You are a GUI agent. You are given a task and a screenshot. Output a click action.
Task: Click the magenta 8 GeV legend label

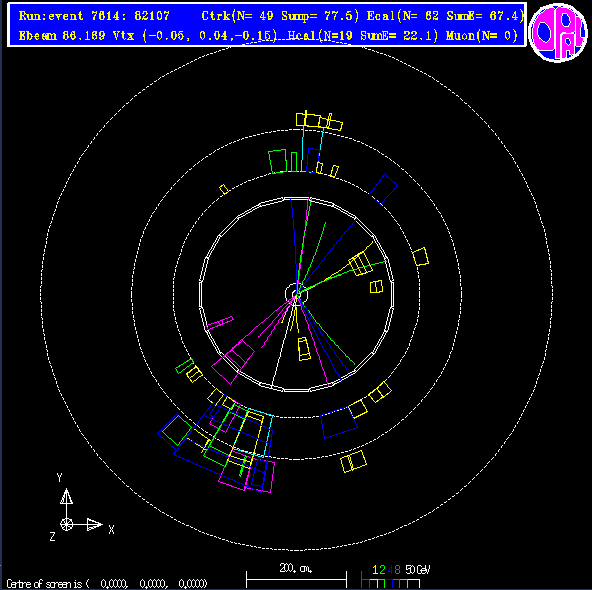pos(397,570)
